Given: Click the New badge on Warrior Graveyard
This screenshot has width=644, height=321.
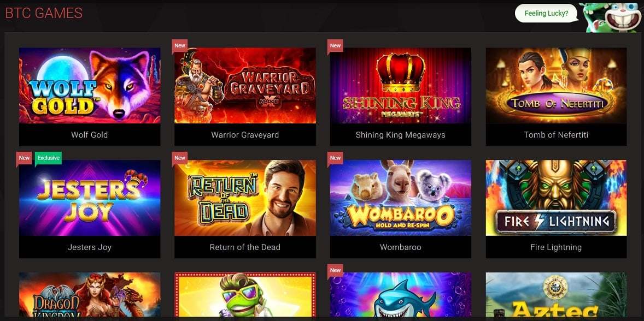Looking at the screenshot, I should click(x=180, y=46).
